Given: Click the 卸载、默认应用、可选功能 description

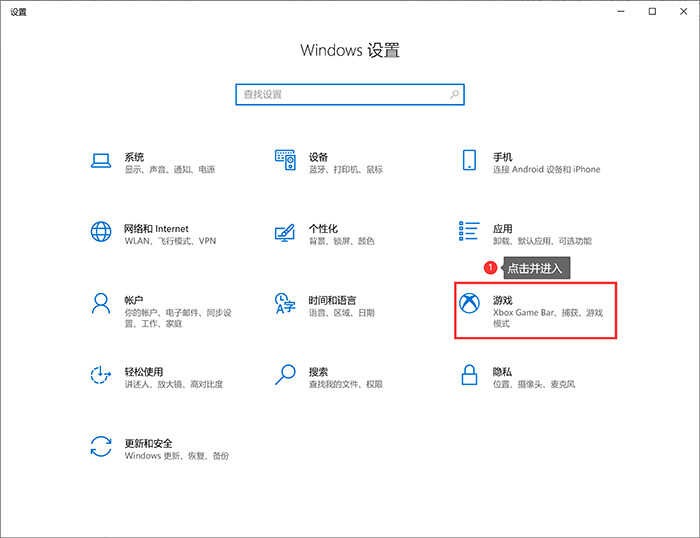Looking at the screenshot, I should pos(542,241).
